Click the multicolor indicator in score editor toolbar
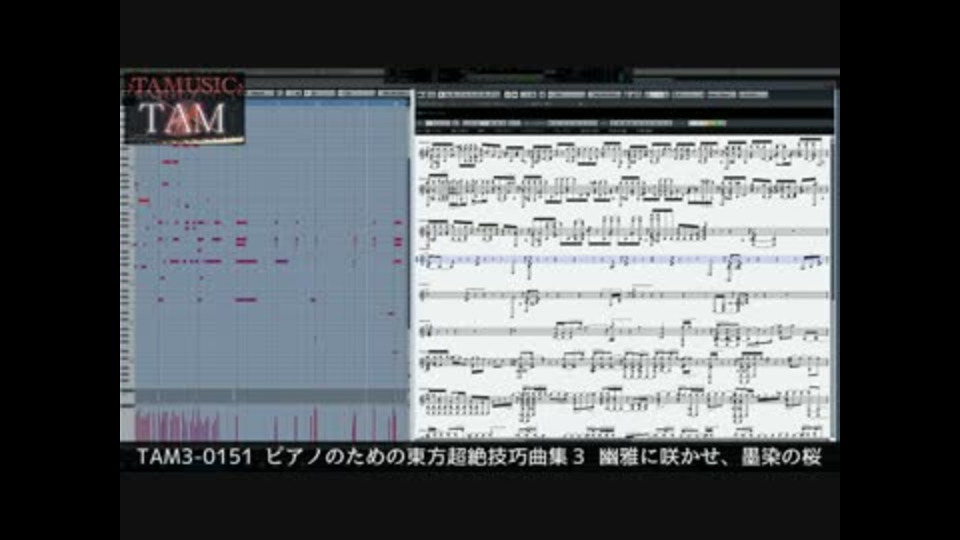Viewport: 960px width, 540px height. click(x=707, y=123)
